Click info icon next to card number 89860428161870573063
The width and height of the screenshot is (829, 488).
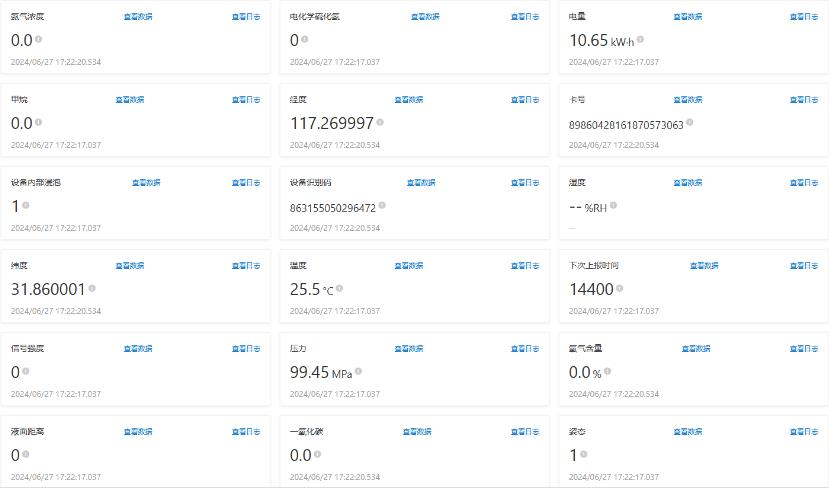[689, 123]
